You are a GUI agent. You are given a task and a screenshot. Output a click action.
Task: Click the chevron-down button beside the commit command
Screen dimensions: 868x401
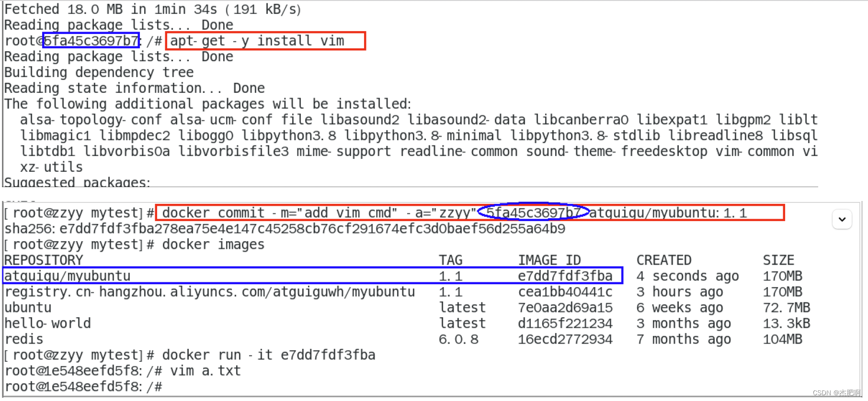coord(842,220)
